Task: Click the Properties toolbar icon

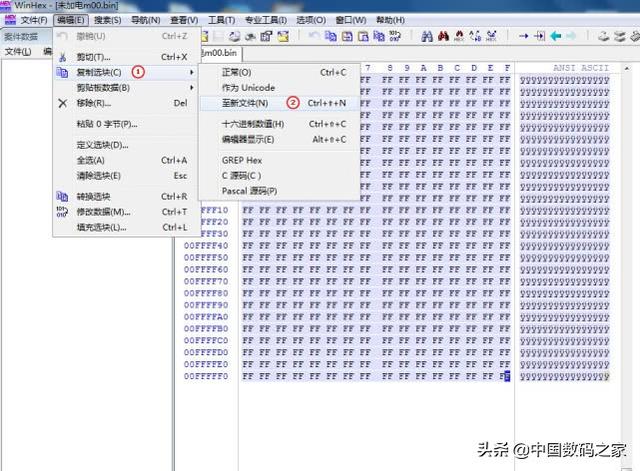Action: click(266, 36)
